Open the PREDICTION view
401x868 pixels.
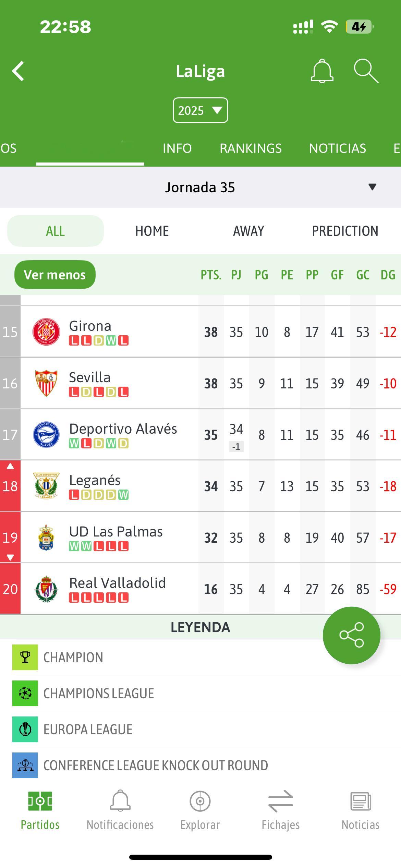[x=345, y=231]
